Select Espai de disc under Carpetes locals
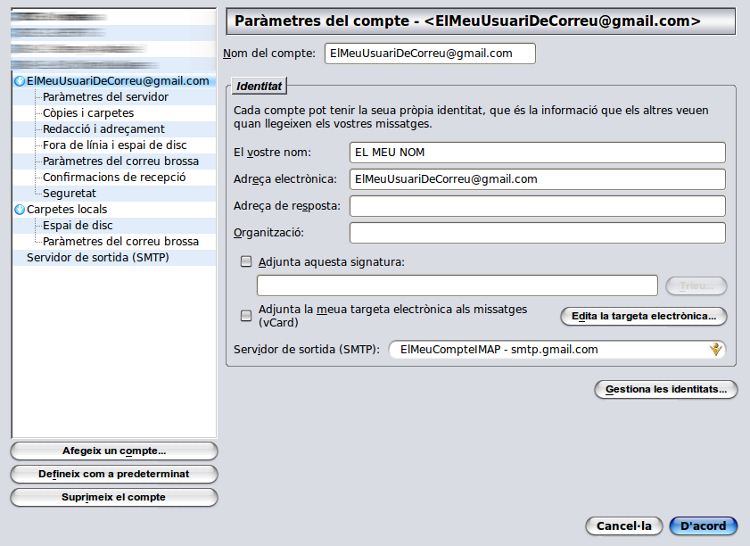Viewport: 750px width, 546px height. tap(77, 225)
